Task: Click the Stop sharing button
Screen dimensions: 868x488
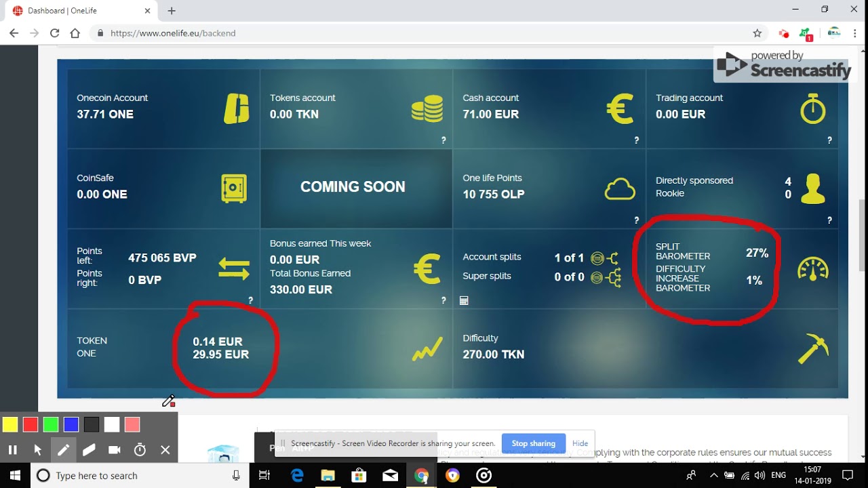Action: coord(534,443)
